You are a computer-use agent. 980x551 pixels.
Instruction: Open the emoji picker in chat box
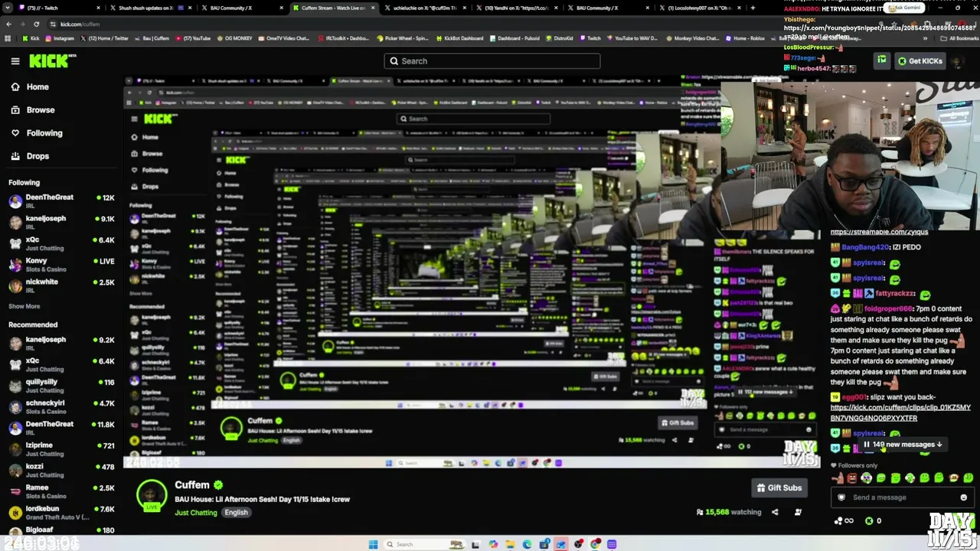pos(963,497)
